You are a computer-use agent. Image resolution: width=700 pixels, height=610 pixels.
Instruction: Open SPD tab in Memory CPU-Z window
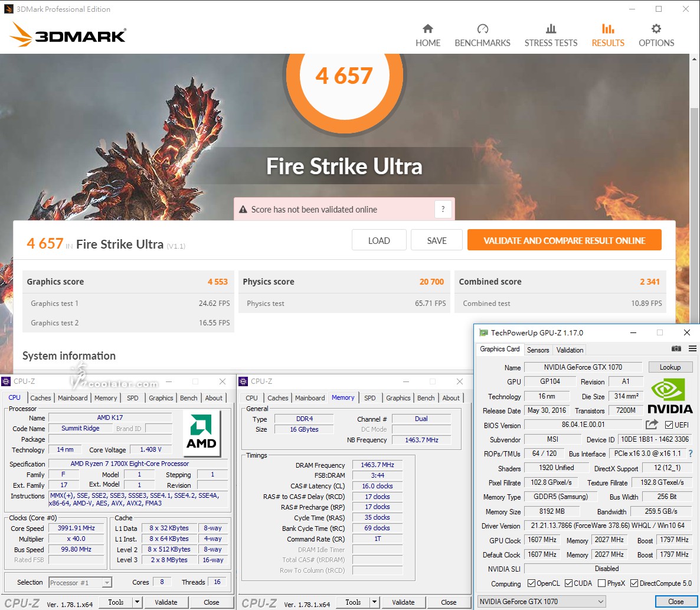pos(370,398)
